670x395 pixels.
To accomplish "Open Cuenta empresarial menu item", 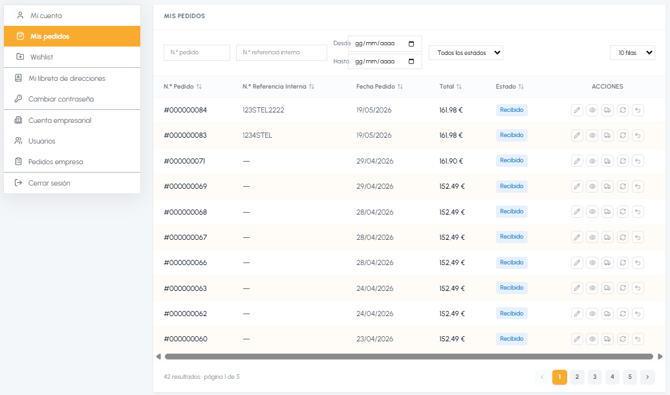I will tap(72, 120).
